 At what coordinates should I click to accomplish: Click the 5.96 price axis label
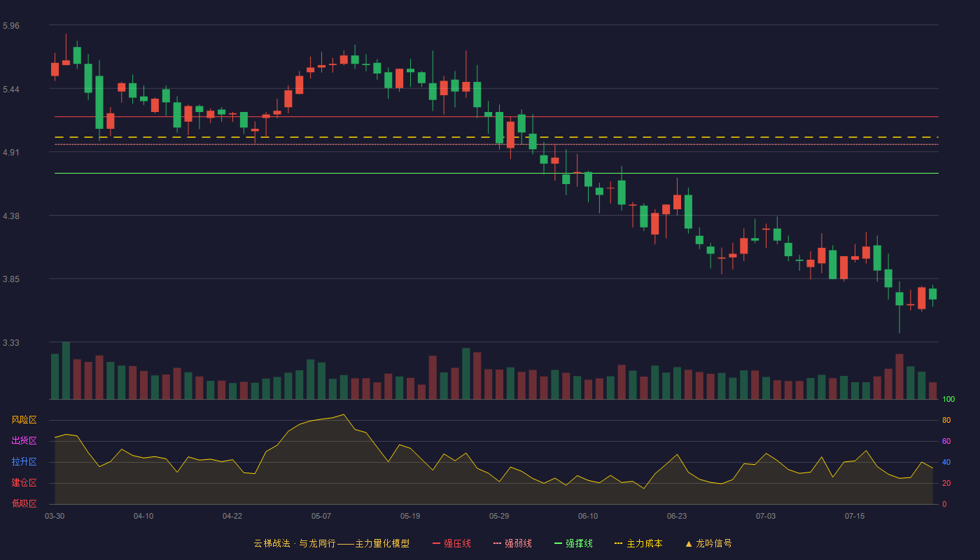[11, 26]
